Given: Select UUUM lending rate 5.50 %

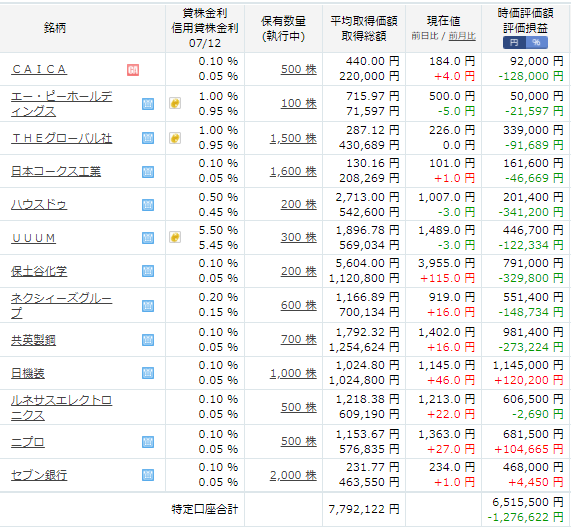Looking at the screenshot, I should 218,230.
